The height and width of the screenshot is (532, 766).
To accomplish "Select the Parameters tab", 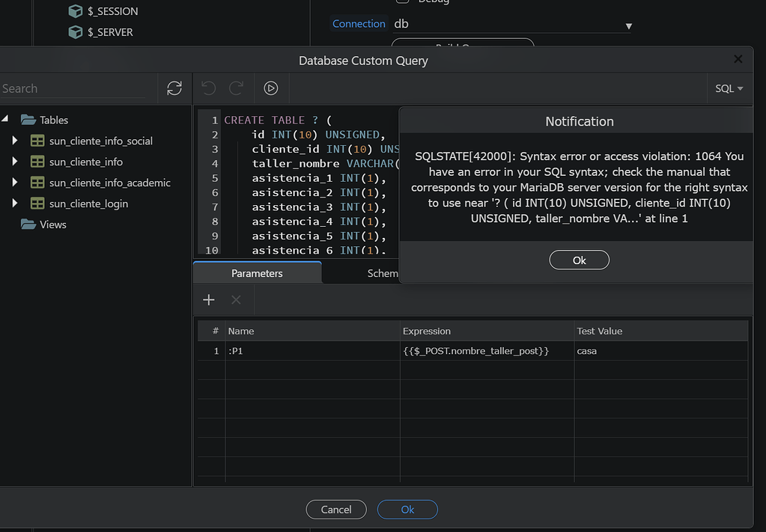I will point(257,273).
